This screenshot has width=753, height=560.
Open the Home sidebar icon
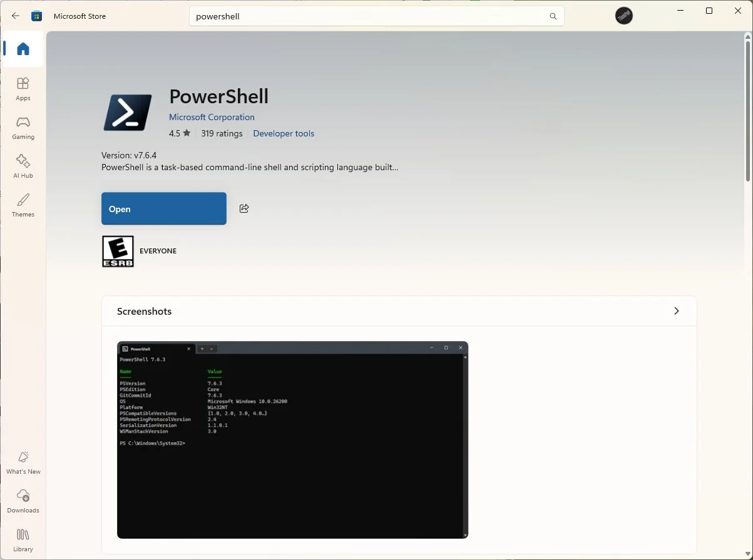tap(23, 49)
